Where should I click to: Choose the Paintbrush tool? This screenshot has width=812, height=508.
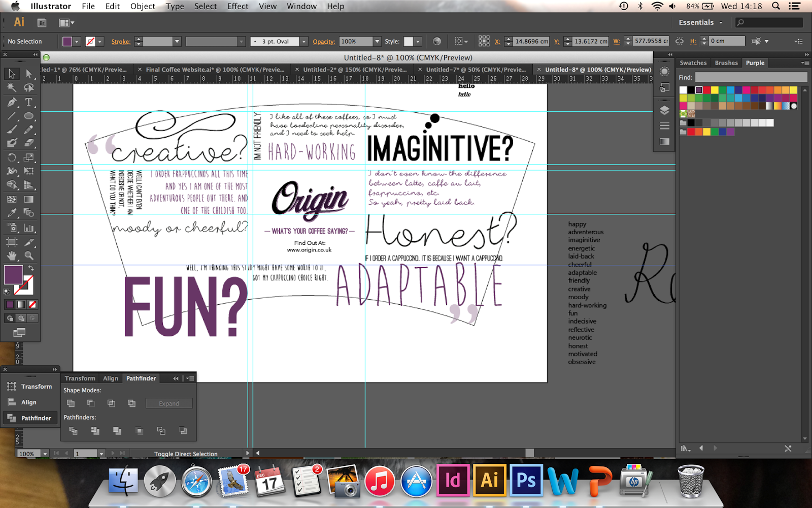point(12,130)
